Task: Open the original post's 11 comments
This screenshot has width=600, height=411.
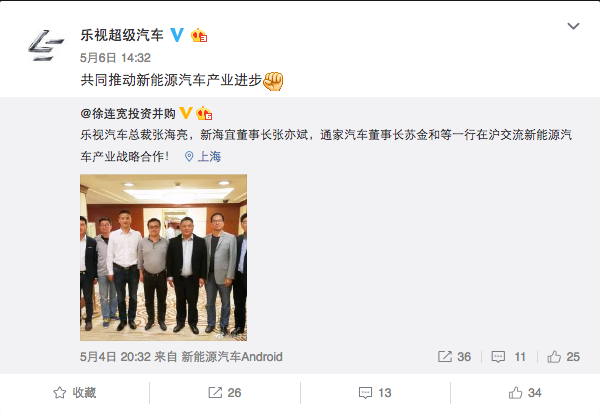Action: [x=509, y=357]
